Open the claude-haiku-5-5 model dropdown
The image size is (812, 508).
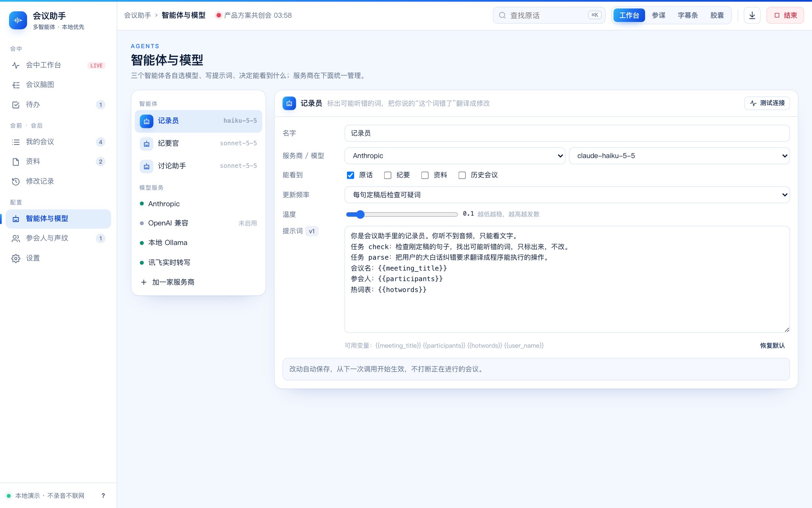click(679, 156)
